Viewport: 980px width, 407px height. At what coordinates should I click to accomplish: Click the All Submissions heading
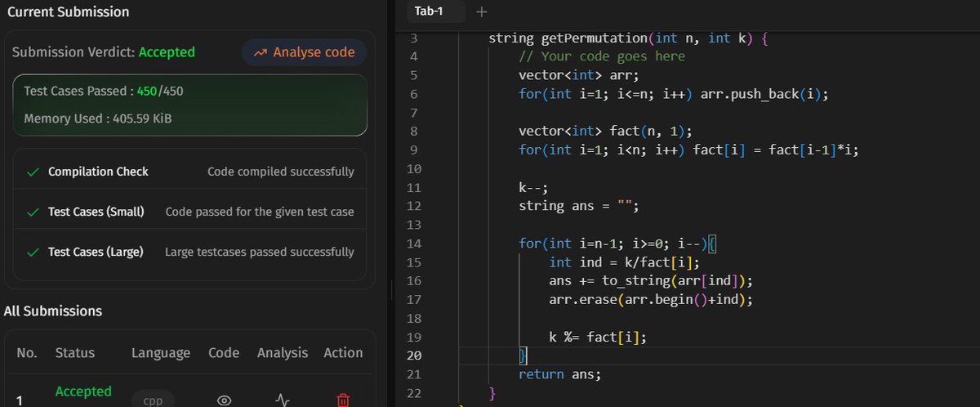(53, 311)
